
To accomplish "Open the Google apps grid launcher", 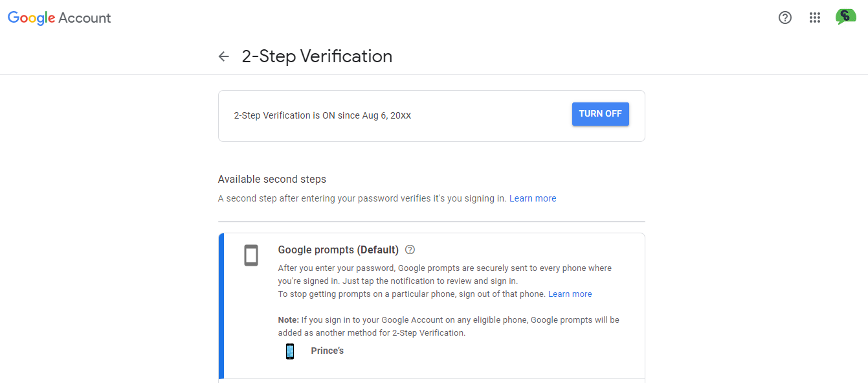I will click(815, 17).
